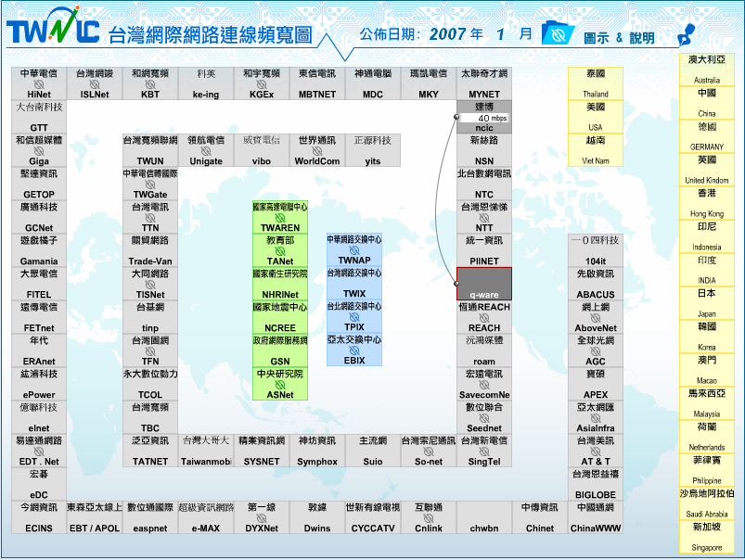The image size is (745, 560).
Task: Choose the KGEx node
Action: [x=262, y=83]
